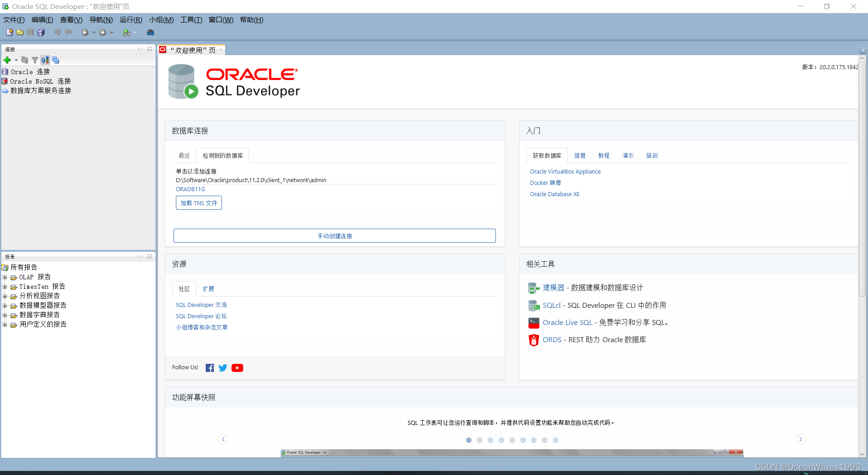This screenshot has height=475, width=868.
Task: Click the funnel filter icon in connections
Action: pos(35,60)
